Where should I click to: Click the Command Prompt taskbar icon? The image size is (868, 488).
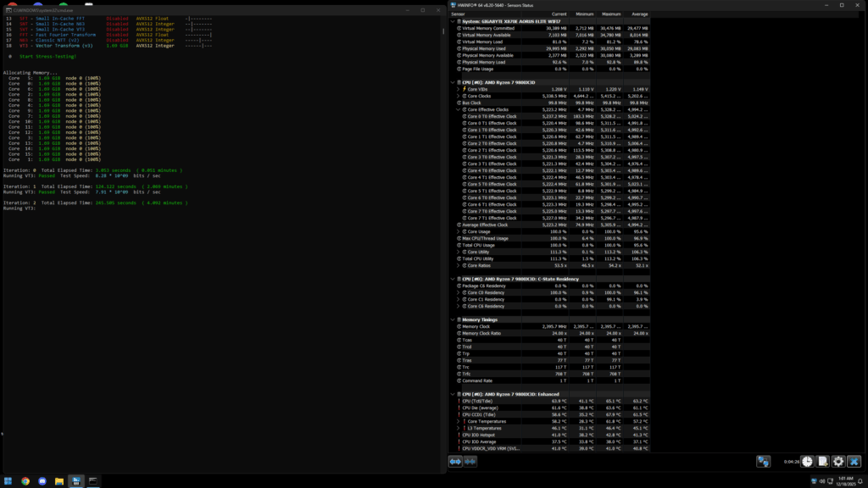tap(93, 481)
